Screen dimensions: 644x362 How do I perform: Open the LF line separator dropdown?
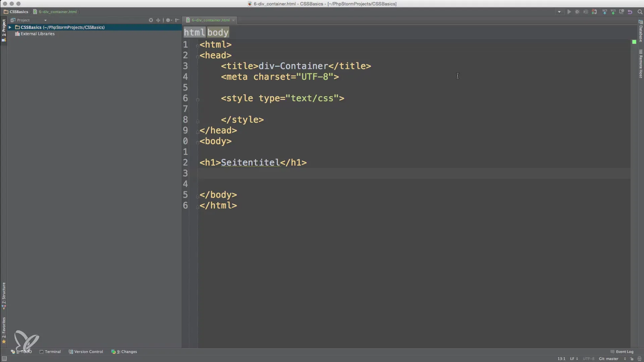click(x=574, y=359)
